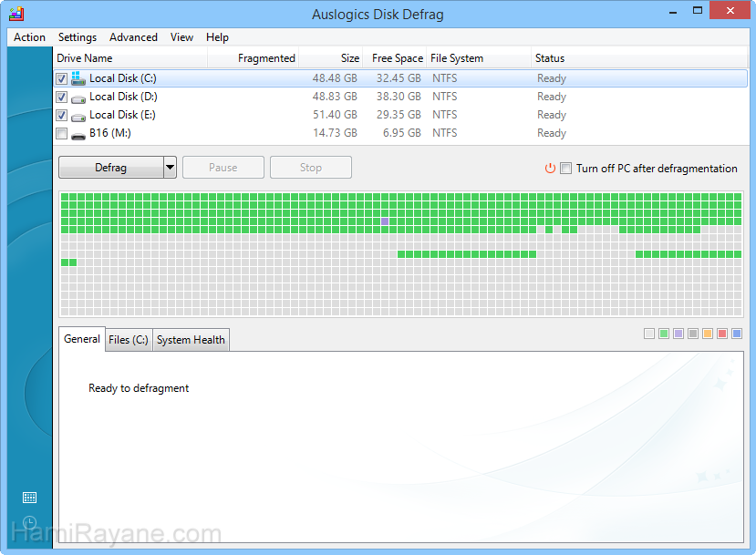Image resolution: width=756 pixels, height=555 pixels.
Task: Sort by Free Space column header
Action: (x=394, y=57)
